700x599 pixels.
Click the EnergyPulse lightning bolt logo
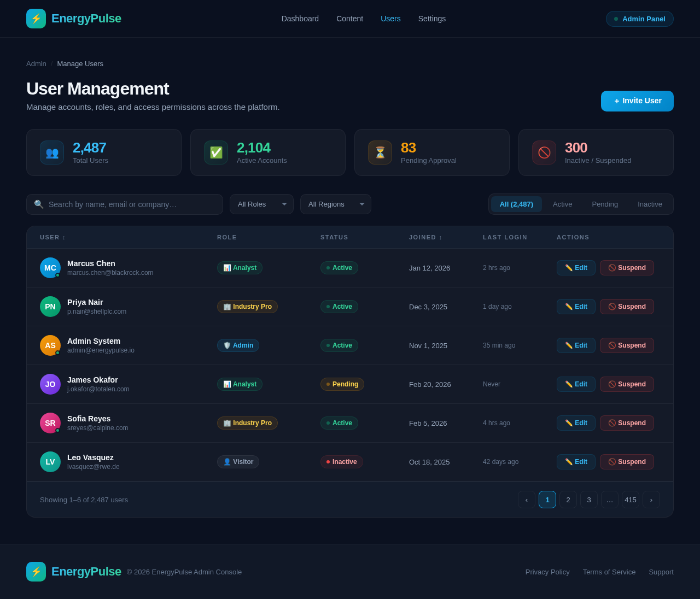36,18
